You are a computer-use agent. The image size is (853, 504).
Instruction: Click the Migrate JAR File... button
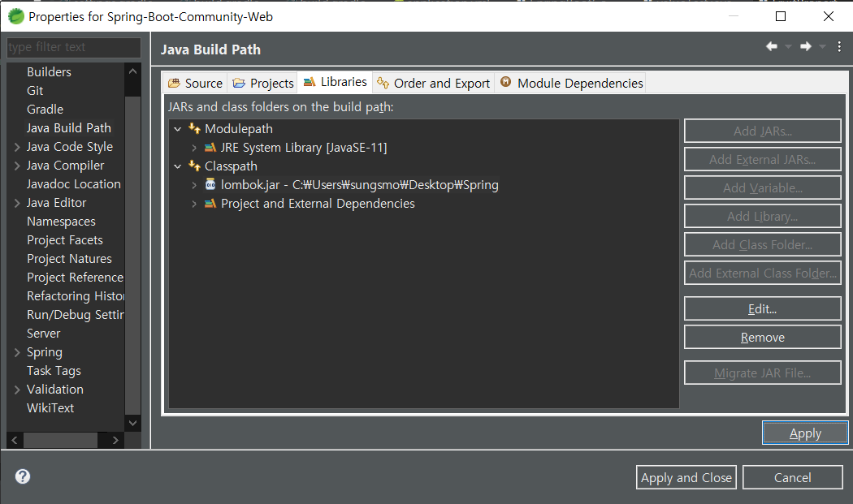(763, 373)
